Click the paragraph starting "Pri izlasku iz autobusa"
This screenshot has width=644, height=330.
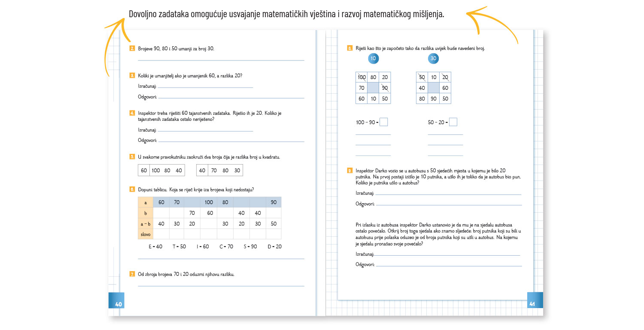[x=438, y=234]
